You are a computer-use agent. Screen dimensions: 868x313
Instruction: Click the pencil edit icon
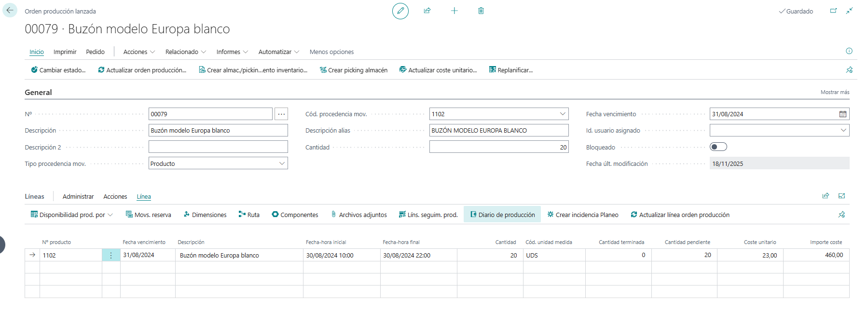tap(400, 11)
